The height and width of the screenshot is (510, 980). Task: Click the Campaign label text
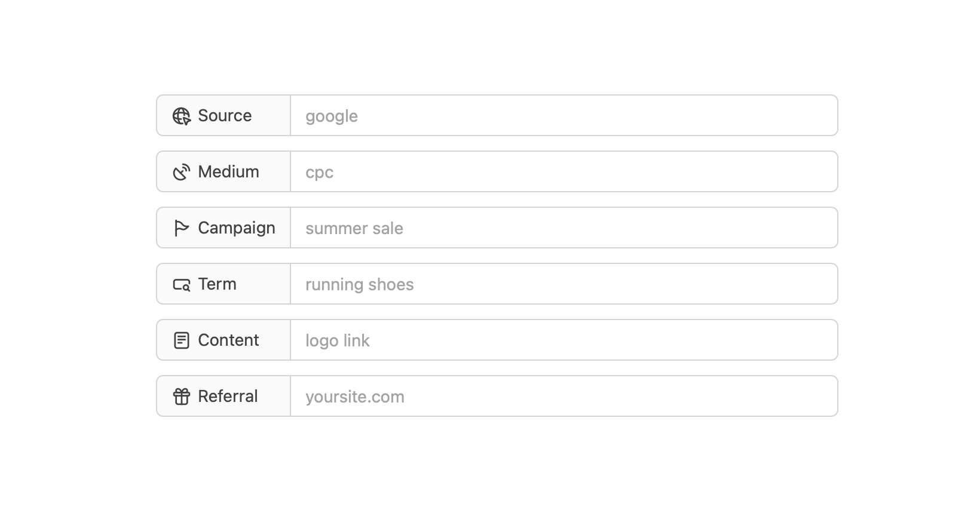click(x=237, y=228)
